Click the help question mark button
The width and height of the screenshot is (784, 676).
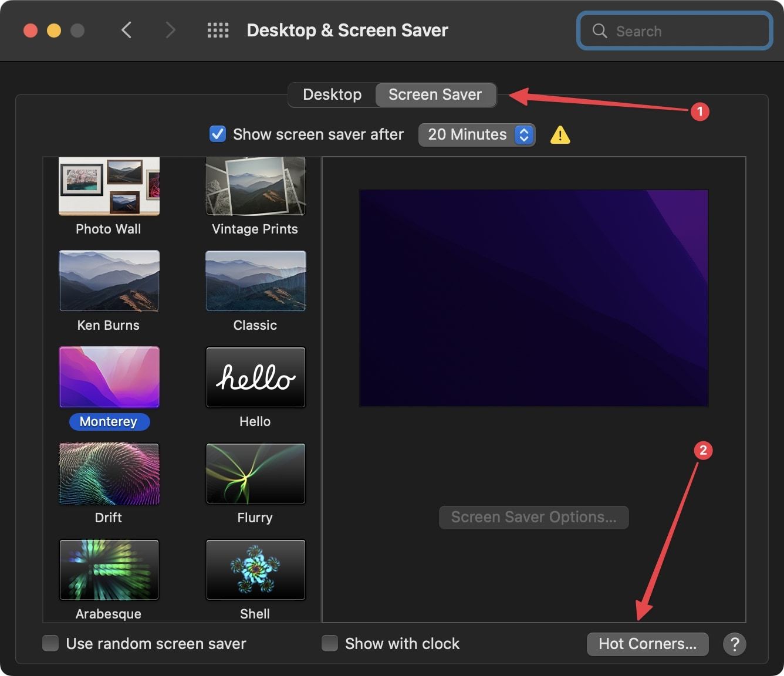coord(734,644)
